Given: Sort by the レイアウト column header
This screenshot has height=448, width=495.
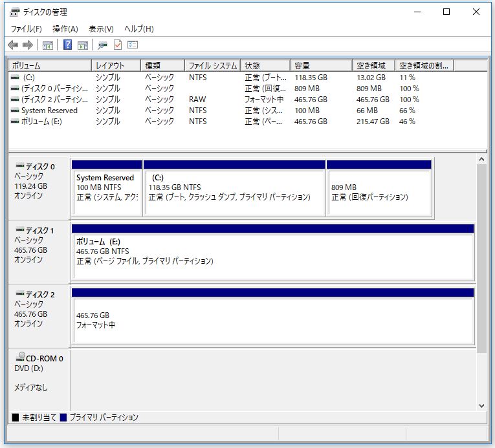Looking at the screenshot, I should point(116,66).
